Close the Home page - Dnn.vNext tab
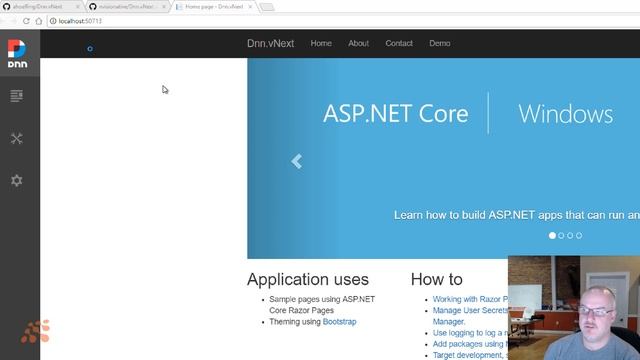640x360 pixels. pyautogui.click(x=250, y=7)
